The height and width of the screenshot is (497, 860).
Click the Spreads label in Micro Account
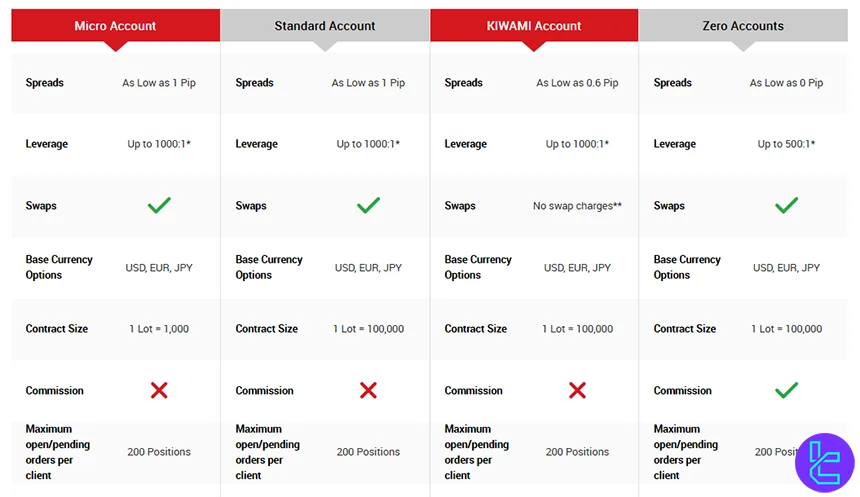pyautogui.click(x=44, y=83)
